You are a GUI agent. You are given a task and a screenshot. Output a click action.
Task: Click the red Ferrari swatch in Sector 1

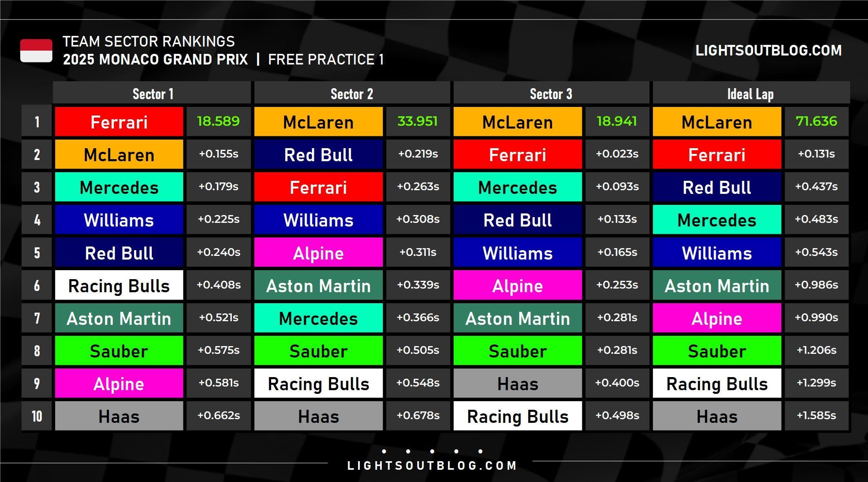point(119,122)
